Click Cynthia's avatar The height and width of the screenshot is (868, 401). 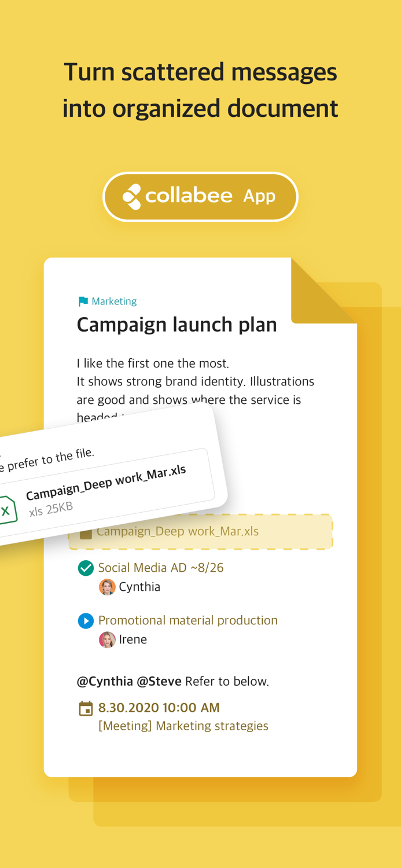107,587
